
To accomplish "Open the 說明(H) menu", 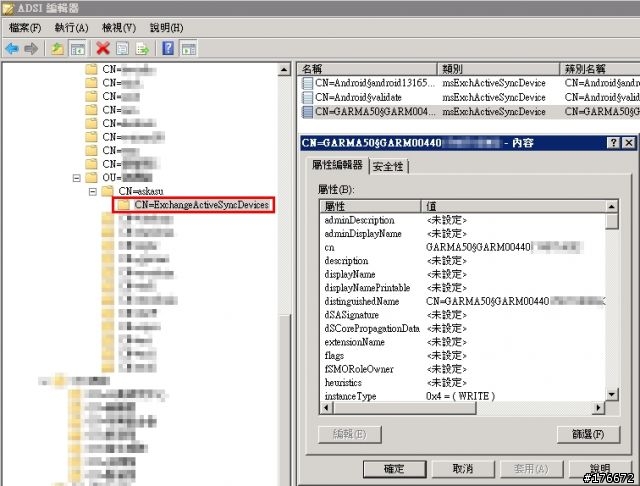I will coord(167,28).
